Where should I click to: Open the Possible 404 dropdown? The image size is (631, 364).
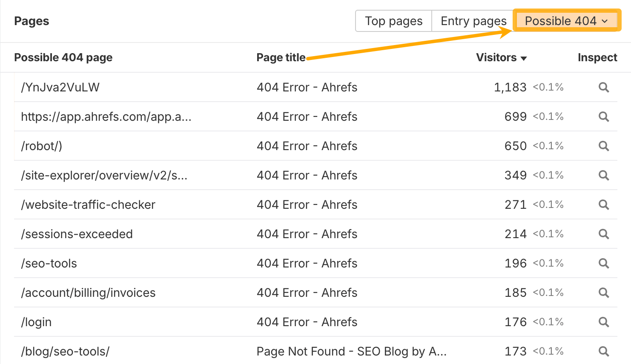(566, 20)
